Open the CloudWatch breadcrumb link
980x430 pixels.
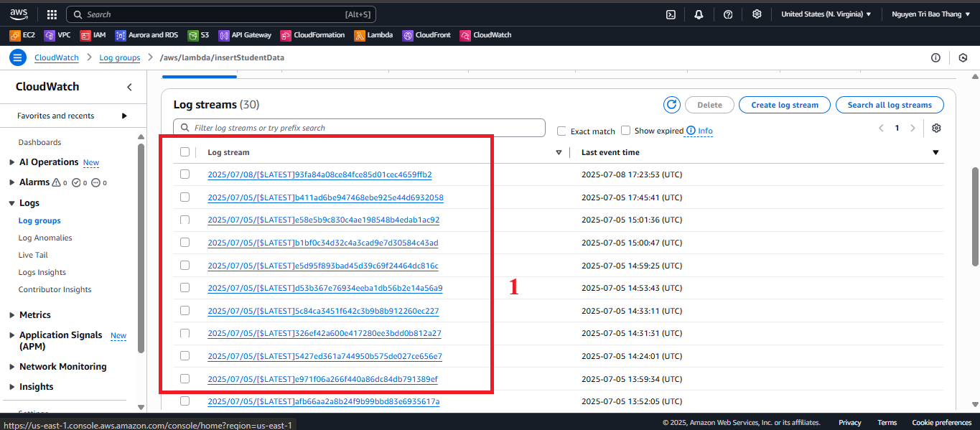(x=57, y=57)
